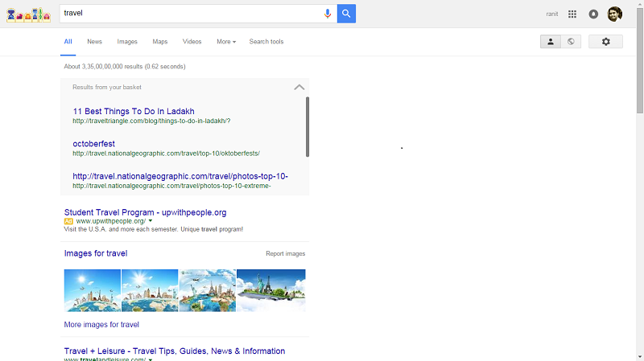Open the nationalgeographic photos-top-10 result title
The image size is (644, 361).
(180, 176)
